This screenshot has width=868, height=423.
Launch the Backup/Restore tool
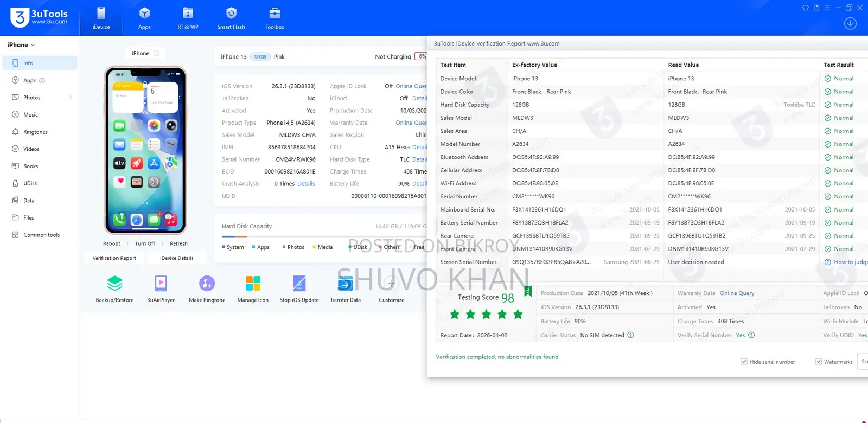pos(114,289)
